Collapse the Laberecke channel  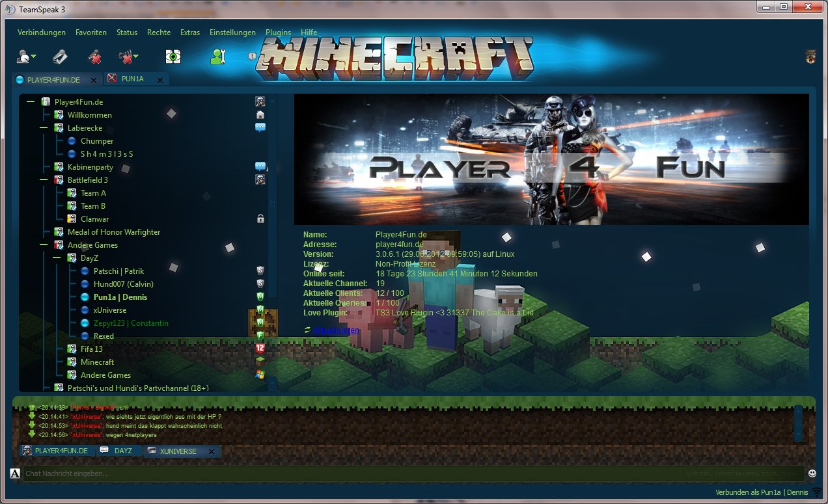coord(44,128)
